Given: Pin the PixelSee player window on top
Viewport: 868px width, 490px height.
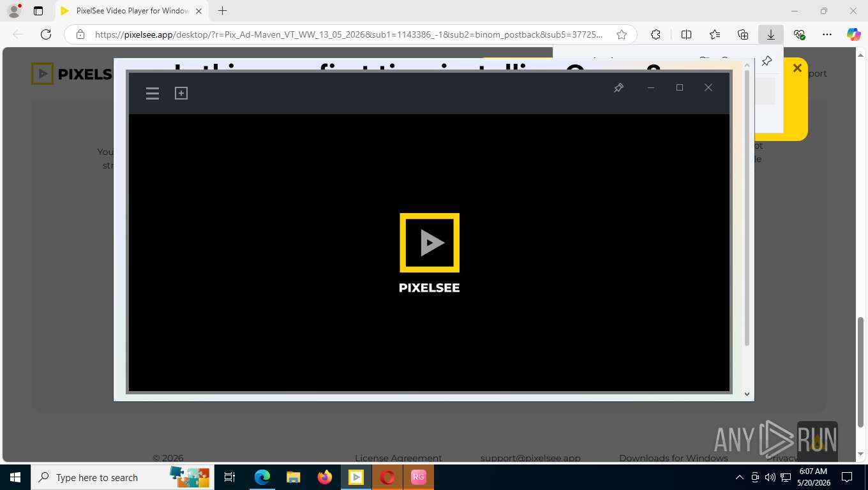Looking at the screenshot, I should tap(618, 88).
